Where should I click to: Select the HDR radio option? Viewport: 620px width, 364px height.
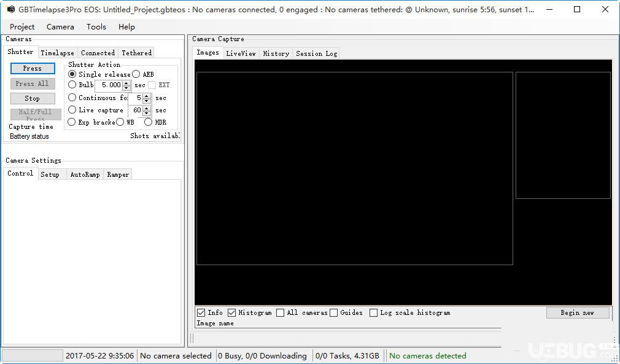coord(149,122)
